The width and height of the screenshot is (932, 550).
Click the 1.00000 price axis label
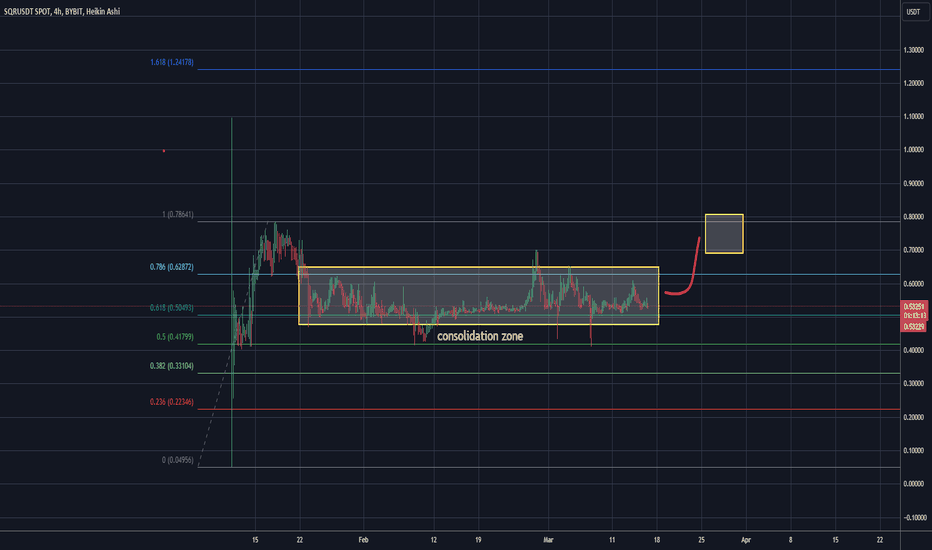[x=914, y=150]
